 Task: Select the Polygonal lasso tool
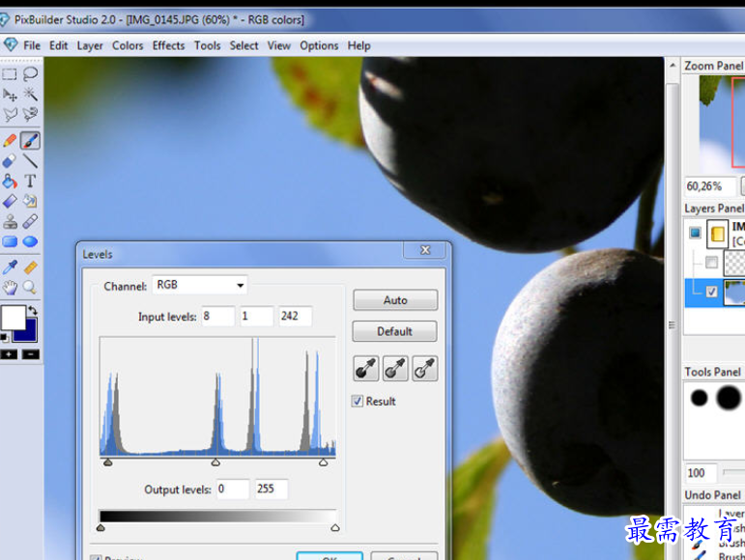click(10, 114)
